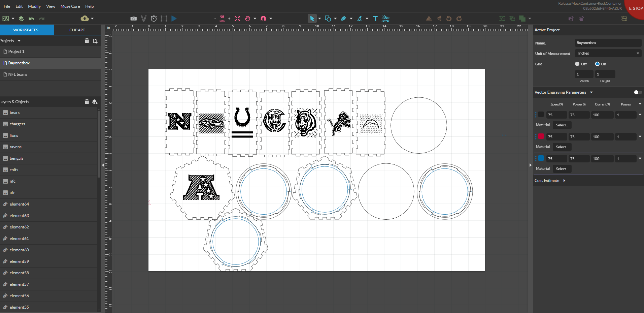
Task: Click the project Name field Bayonetbox
Action: 608,43
